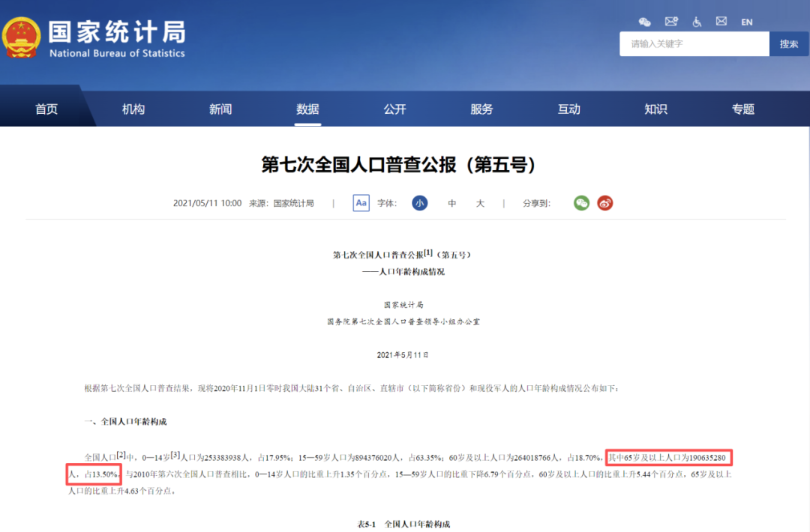This screenshot has width=810, height=532.
Task: Open the wheelchair accessibility icon
Action: [x=697, y=22]
